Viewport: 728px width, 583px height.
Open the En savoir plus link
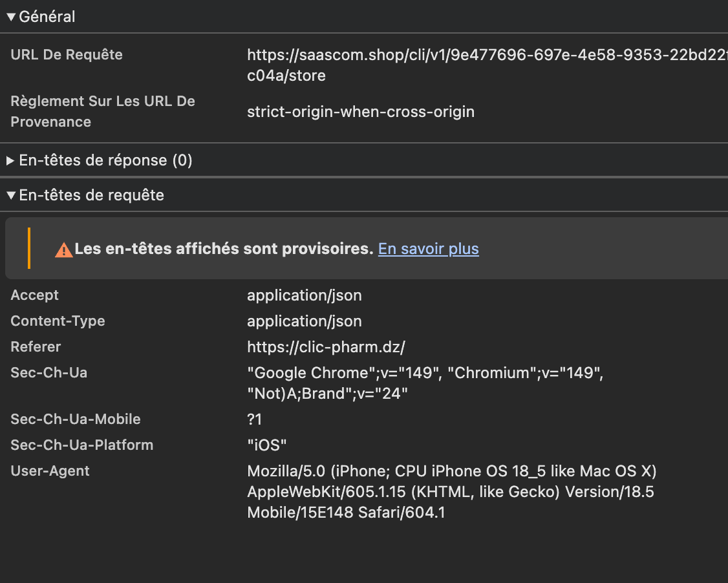[428, 249]
